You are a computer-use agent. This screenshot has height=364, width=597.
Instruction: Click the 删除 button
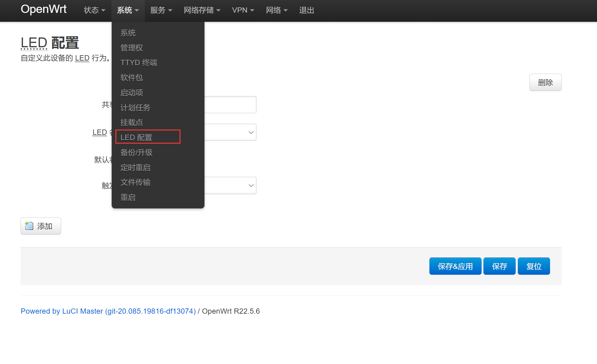pyautogui.click(x=545, y=82)
